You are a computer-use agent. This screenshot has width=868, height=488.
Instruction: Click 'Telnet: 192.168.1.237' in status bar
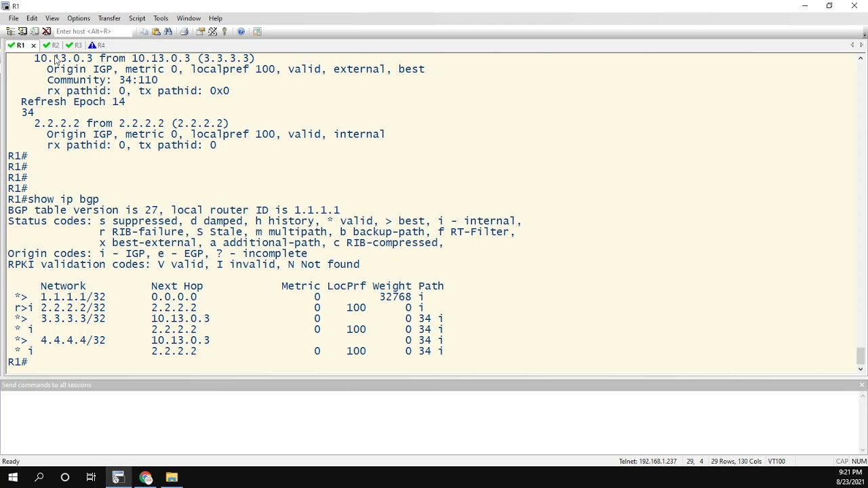point(648,462)
